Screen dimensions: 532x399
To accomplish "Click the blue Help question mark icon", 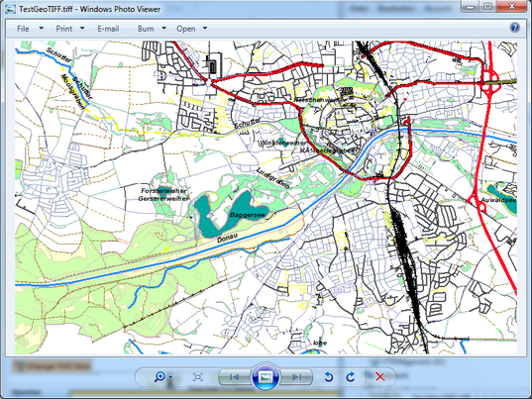I will [x=515, y=28].
